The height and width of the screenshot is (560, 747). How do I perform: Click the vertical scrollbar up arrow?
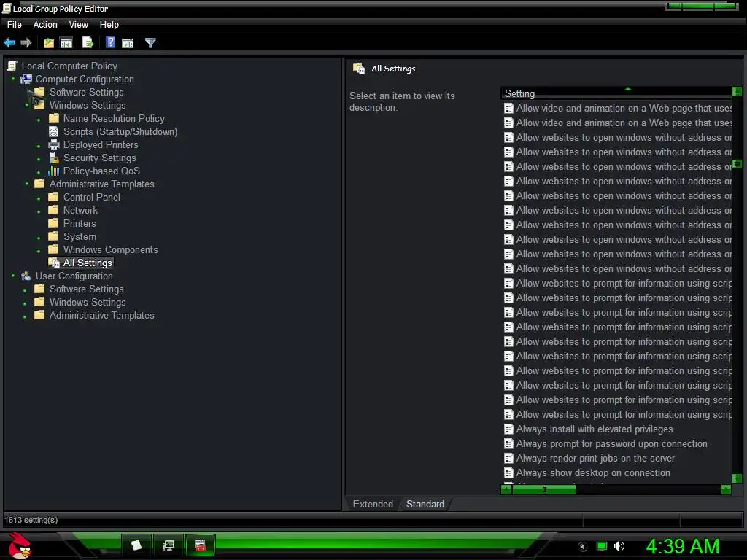point(737,91)
